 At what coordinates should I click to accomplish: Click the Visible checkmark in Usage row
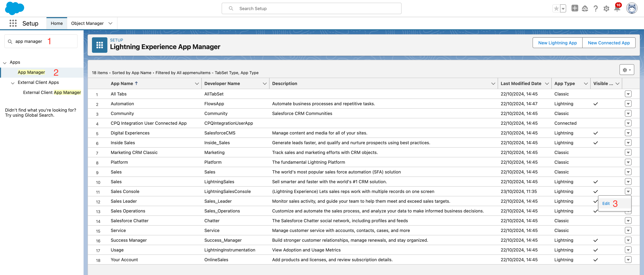[x=596, y=250]
